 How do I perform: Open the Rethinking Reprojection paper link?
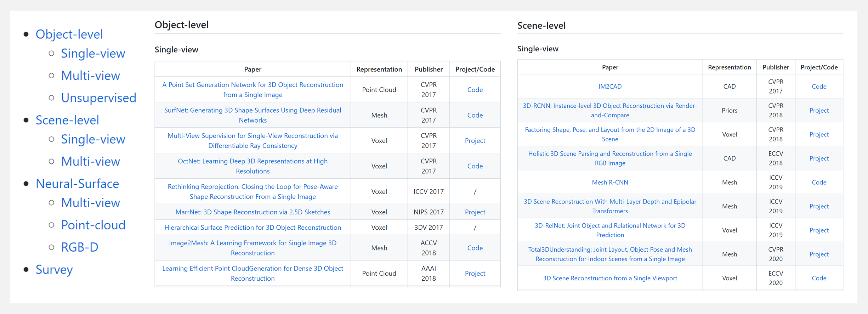click(253, 192)
